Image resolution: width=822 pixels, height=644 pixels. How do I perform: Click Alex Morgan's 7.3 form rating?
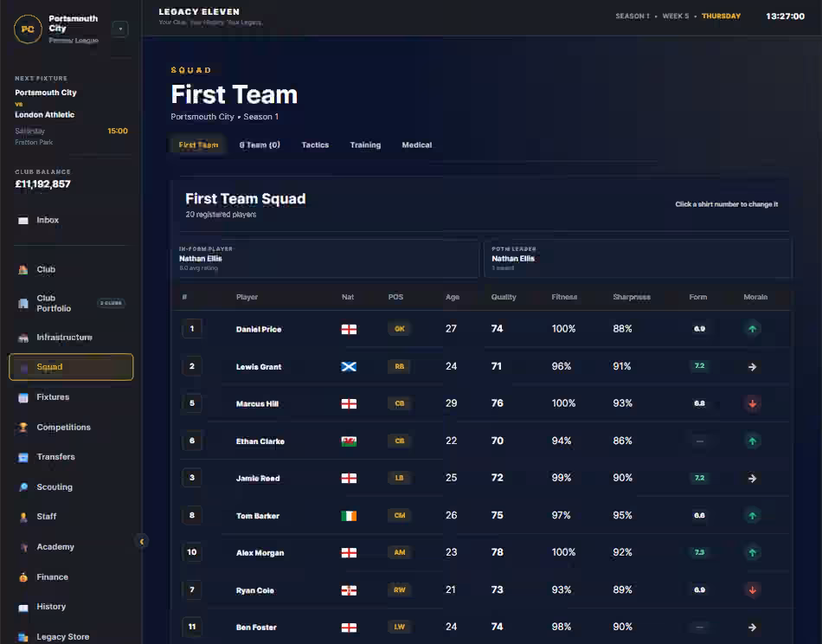coord(699,552)
